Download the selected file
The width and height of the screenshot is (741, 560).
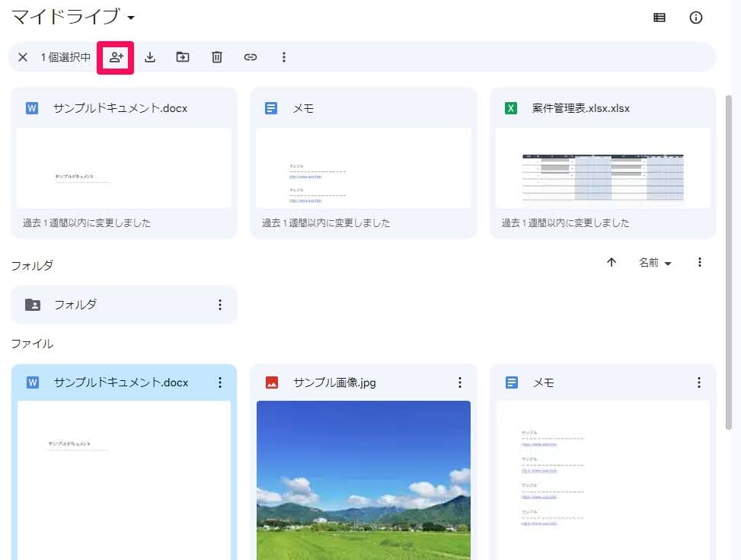click(x=150, y=57)
